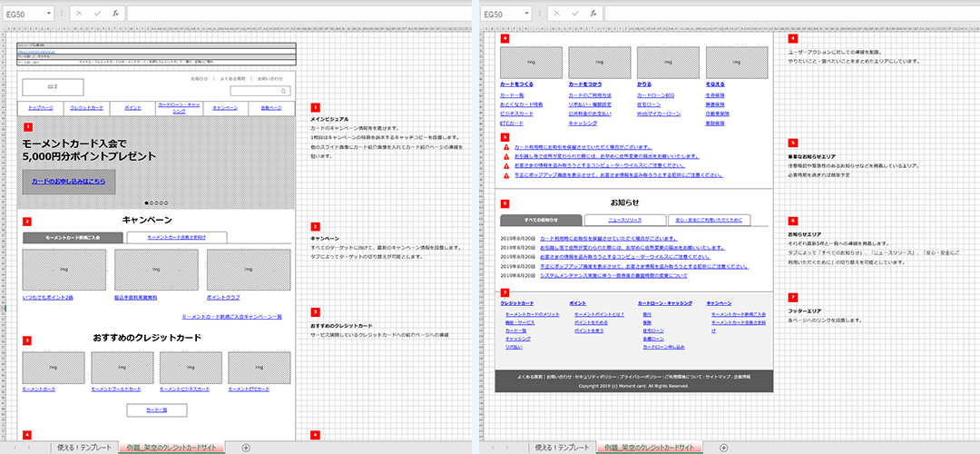The image size is (980, 454).
Task: Select the モーメントカード会員さま向け campaign tab
Action: click(x=176, y=237)
